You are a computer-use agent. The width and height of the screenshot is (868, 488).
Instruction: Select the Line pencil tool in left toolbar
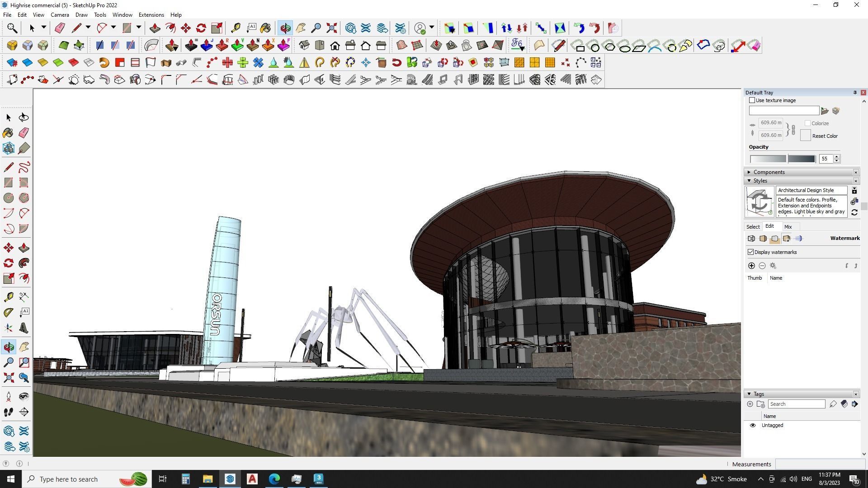pyautogui.click(x=9, y=167)
